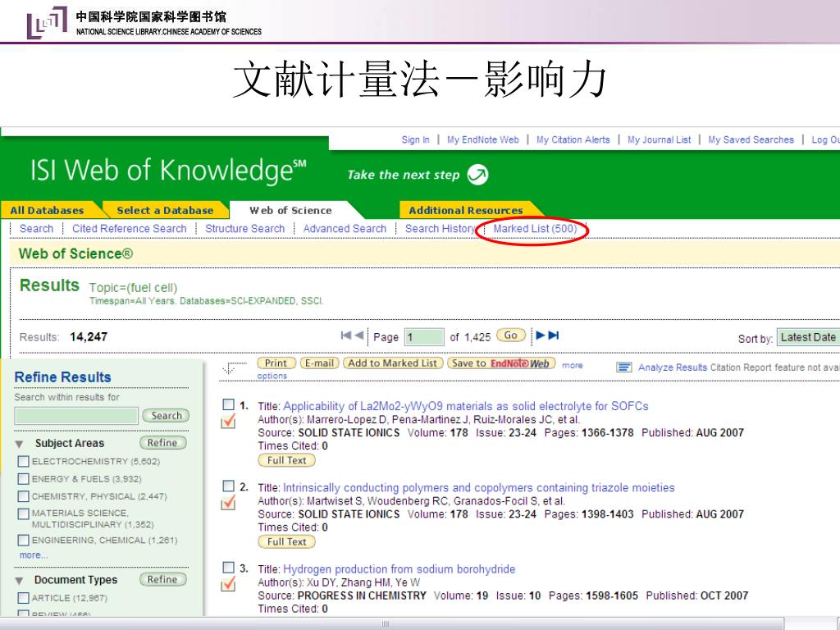The width and height of the screenshot is (840, 630).
Task: Check the ARTICLE document type
Action: click(24, 598)
